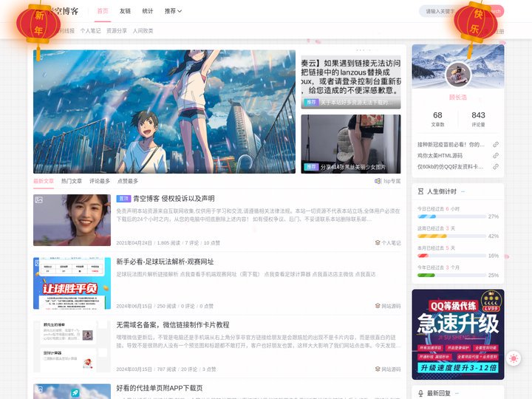Click the 843 评论量 stat
This screenshot has height=399, width=532.
coord(478,119)
